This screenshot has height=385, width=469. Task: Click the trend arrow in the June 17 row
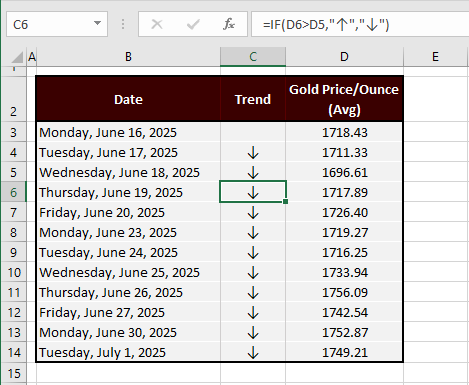[x=253, y=152]
